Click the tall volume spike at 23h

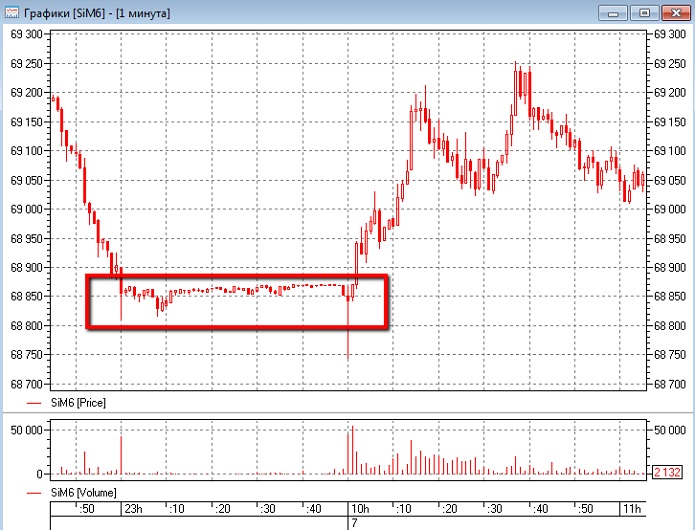click(121, 455)
